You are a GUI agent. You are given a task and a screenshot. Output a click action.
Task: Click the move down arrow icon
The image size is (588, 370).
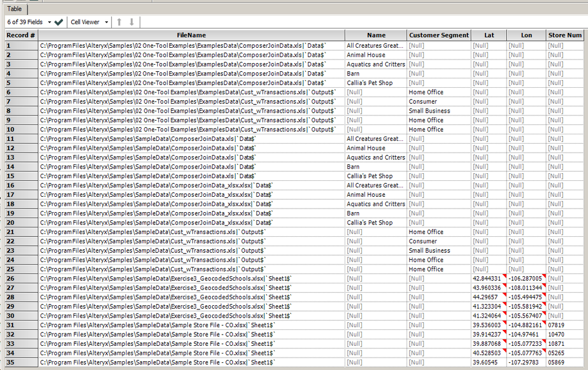coord(131,22)
